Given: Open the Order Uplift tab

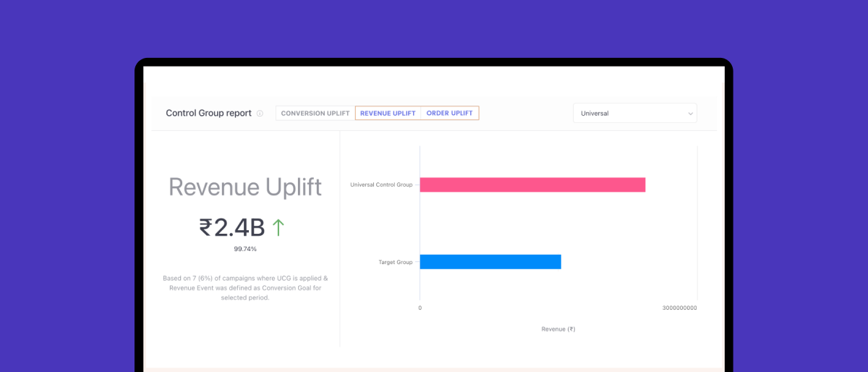Looking at the screenshot, I should (x=449, y=114).
